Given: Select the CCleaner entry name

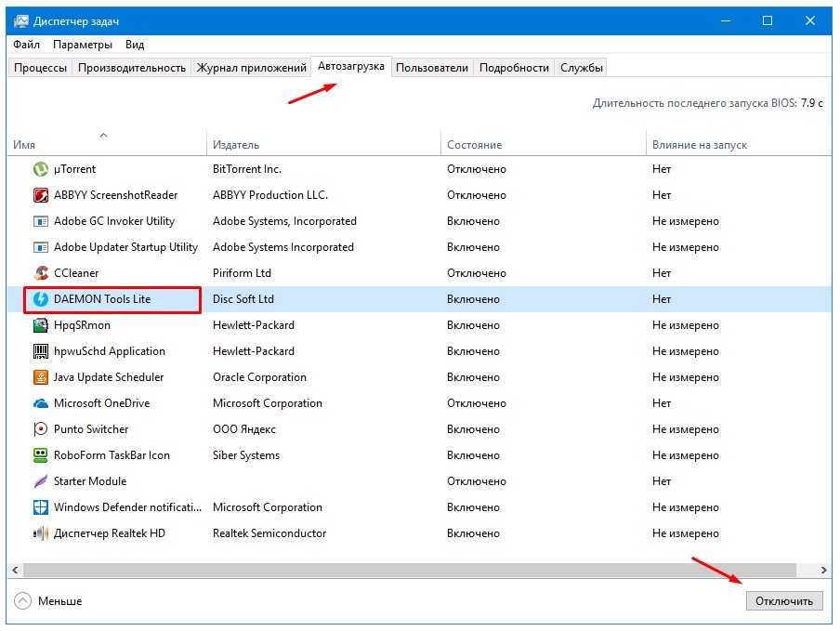Looking at the screenshot, I should point(76,273).
